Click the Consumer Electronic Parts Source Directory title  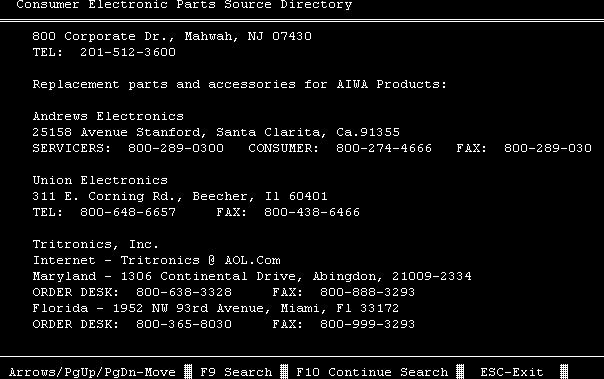coord(184,5)
